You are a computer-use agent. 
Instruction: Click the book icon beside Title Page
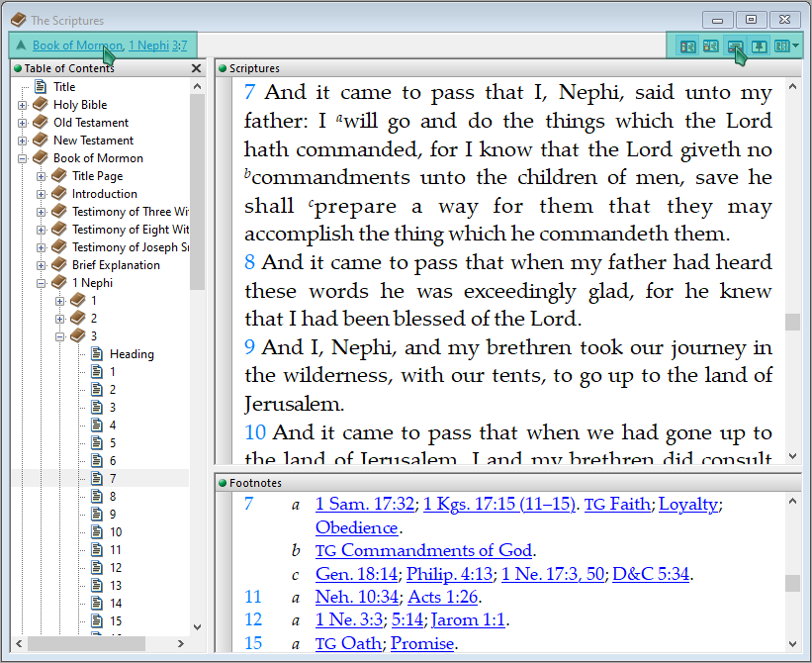[59, 175]
